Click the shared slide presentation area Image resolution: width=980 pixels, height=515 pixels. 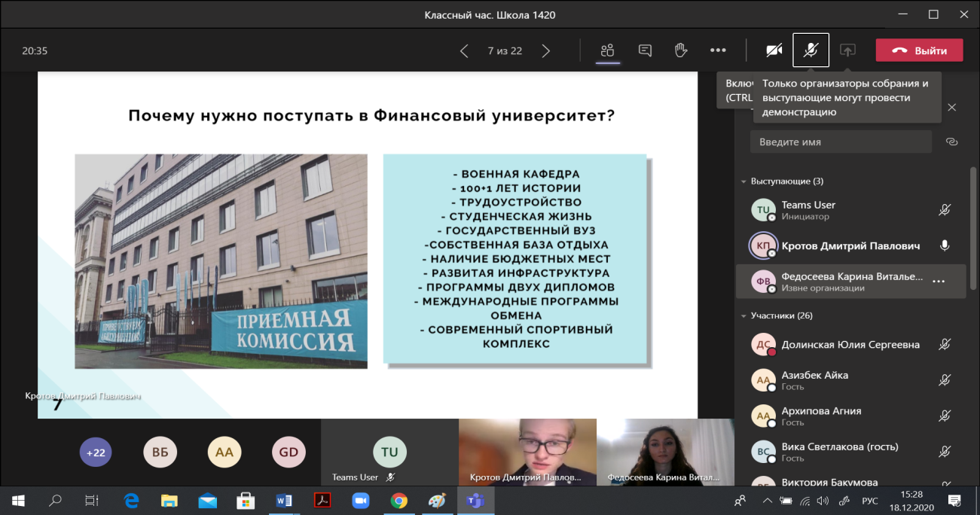point(368,245)
